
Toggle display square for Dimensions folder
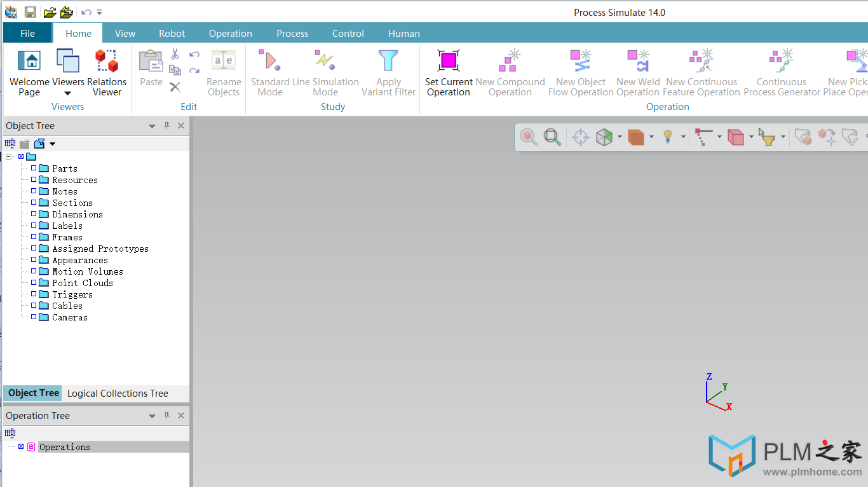pyautogui.click(x=34, y=214)
